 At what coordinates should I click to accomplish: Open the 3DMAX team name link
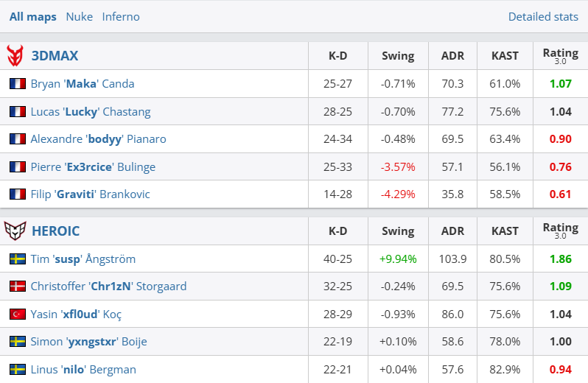(55, 55)
